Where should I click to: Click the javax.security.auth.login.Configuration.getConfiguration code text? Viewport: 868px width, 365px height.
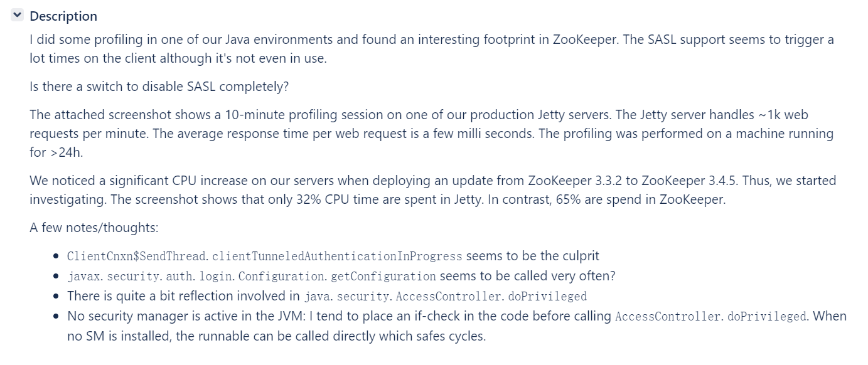tap(251, 276)
